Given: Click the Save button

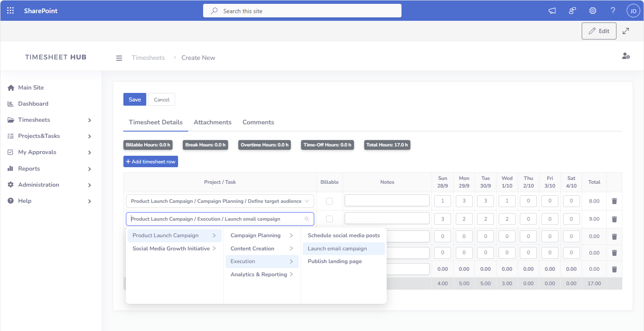Looking at the screenshot, I should pyautogui.click(x=134, y=99).
